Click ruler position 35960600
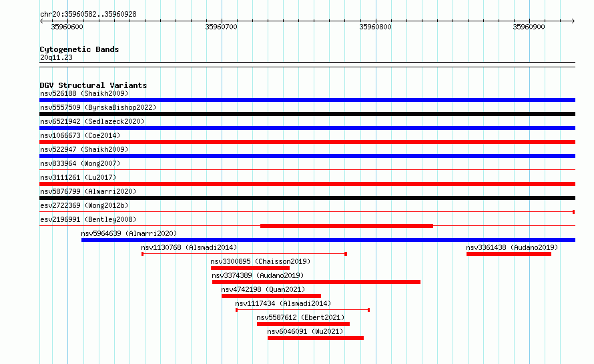This screenshot has width=594, height=364. [x=67, y=27]
